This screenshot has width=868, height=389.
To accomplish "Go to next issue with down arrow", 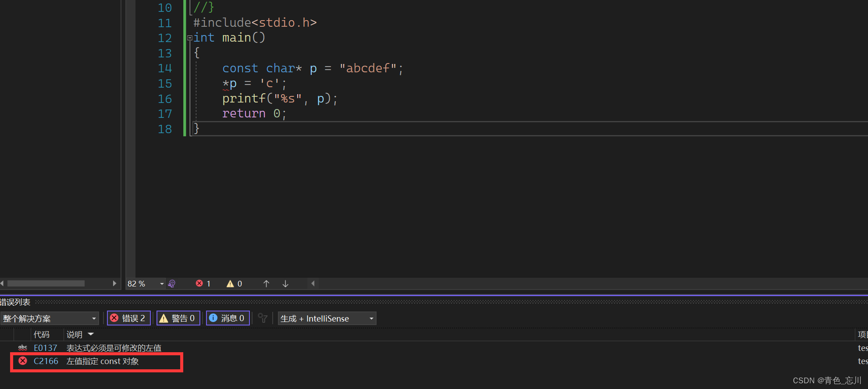I will pyautogui.click(x=285, y=284).
